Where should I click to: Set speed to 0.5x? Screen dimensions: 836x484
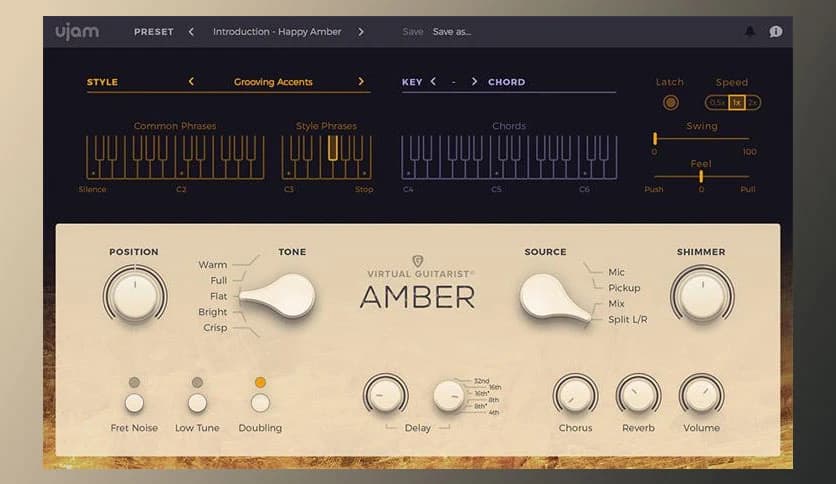click(718, 102)
